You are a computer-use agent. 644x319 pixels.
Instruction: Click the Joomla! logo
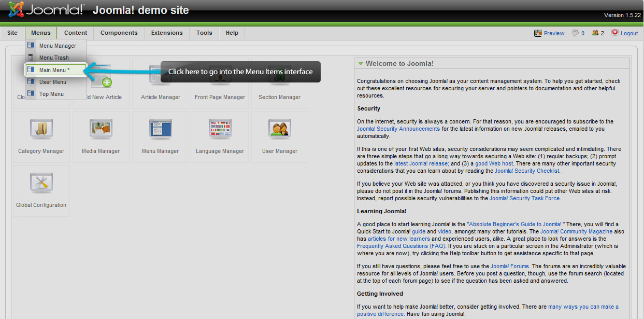point(47,9)
